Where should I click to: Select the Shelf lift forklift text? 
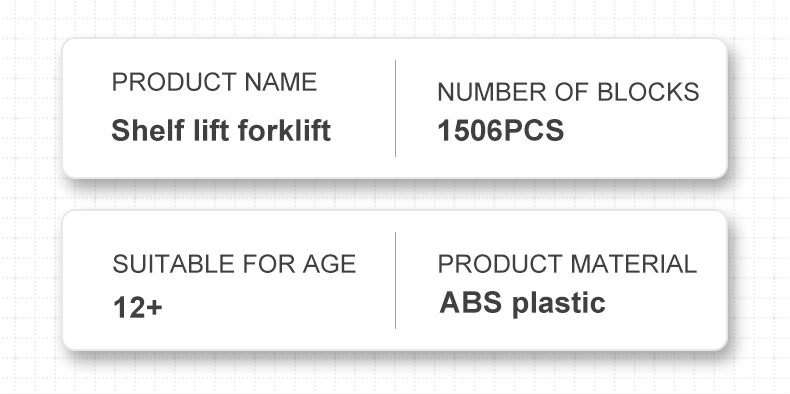pos(221,130)
